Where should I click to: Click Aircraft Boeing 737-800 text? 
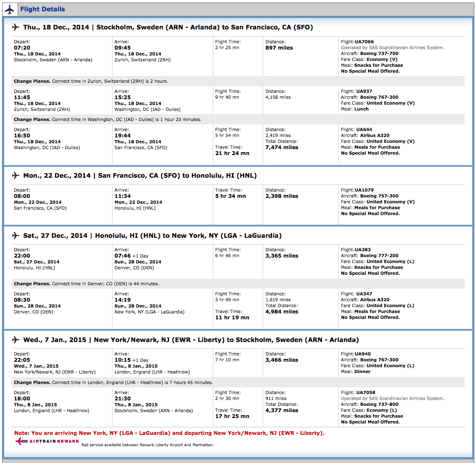tap(369, 404)
